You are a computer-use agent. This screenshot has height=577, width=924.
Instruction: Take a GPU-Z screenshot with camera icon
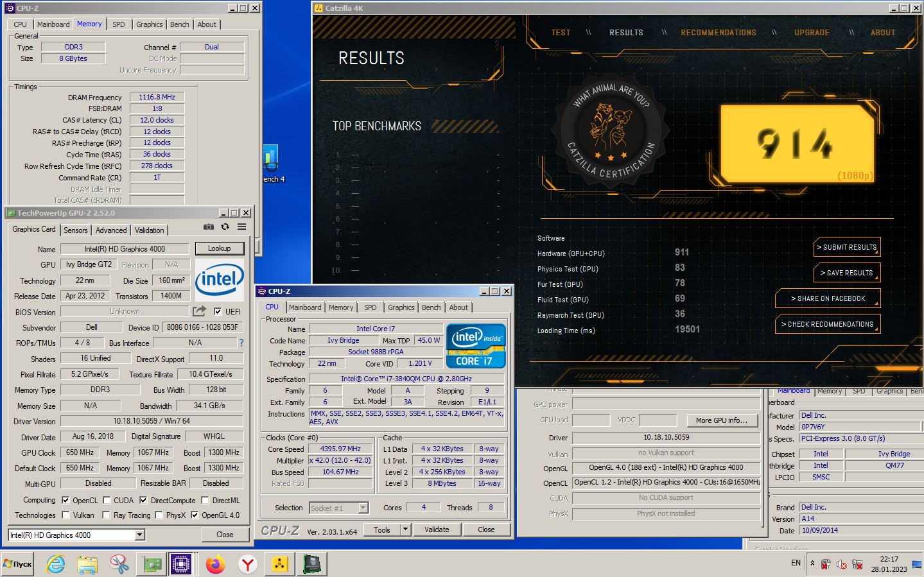click(x=208, y=227)
